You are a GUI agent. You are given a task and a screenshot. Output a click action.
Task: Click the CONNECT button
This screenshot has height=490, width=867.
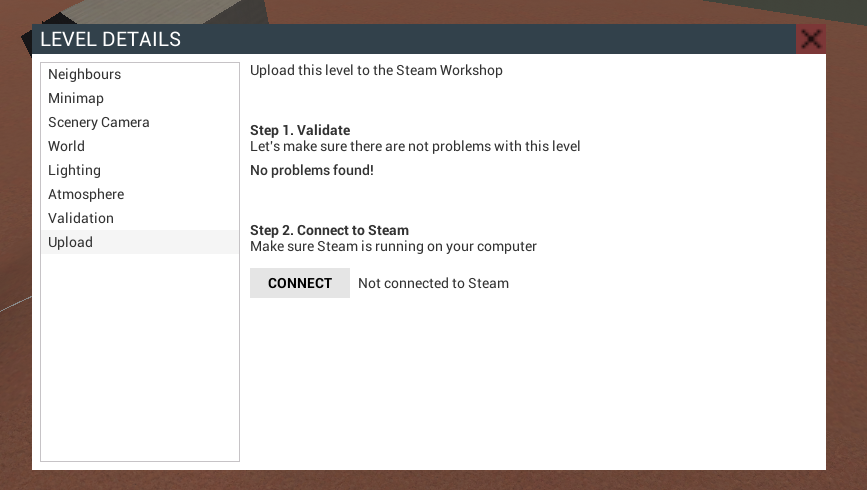[x=300, y=283]
